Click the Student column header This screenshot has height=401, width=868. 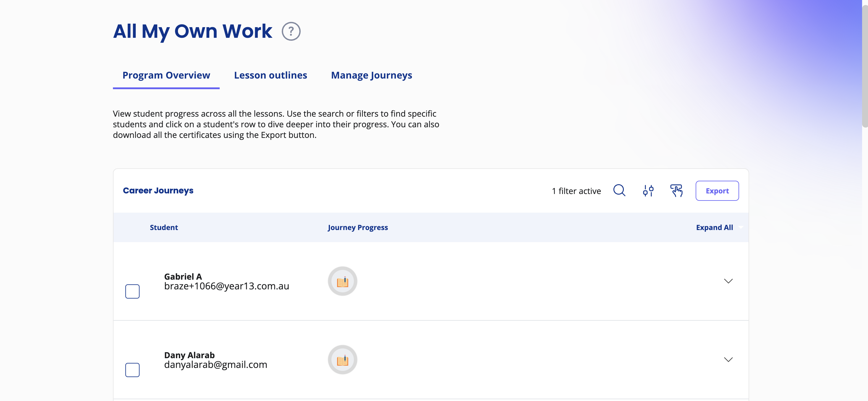164,227
